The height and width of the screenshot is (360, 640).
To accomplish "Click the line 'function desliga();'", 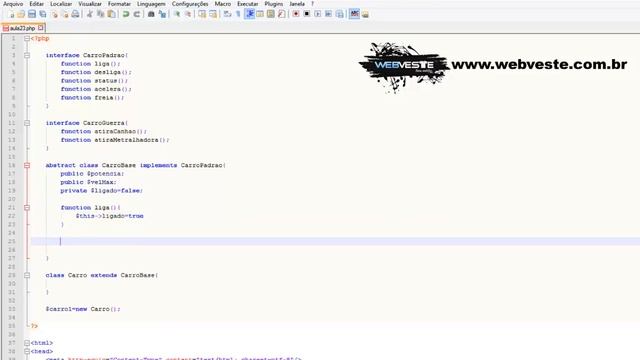I will tap(96, 72).
